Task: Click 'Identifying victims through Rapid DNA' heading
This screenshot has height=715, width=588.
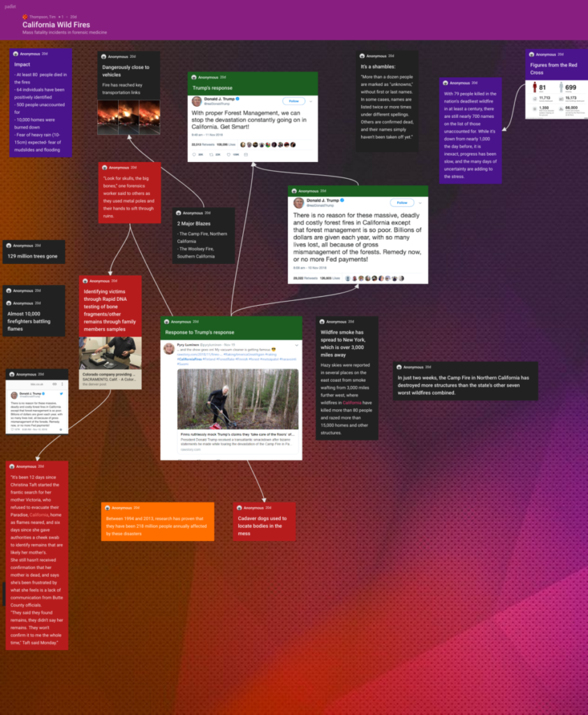Action: pyautogui.click(x=110, y=311)
